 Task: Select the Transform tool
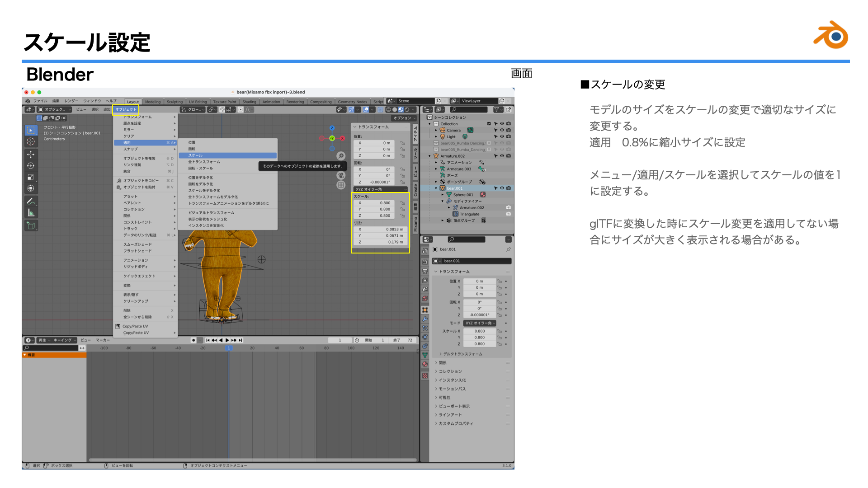pos(31,188)
